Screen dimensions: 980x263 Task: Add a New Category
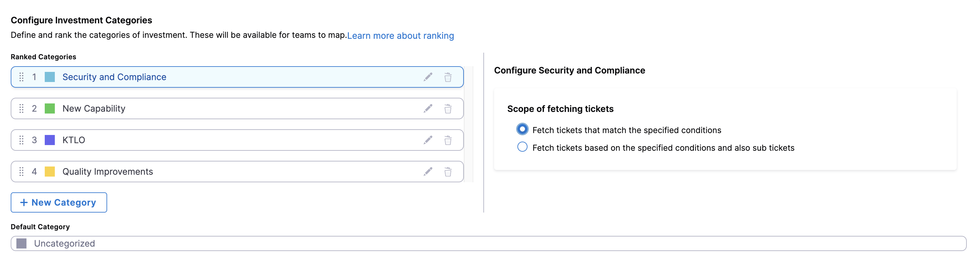(59, 202)
